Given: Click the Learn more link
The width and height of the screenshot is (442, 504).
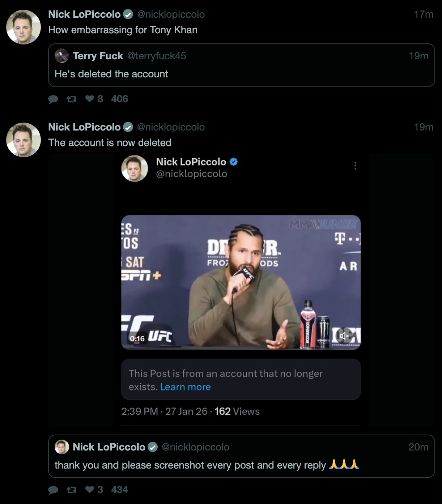Looking at the screenshot, I should [x=185, y=387].
